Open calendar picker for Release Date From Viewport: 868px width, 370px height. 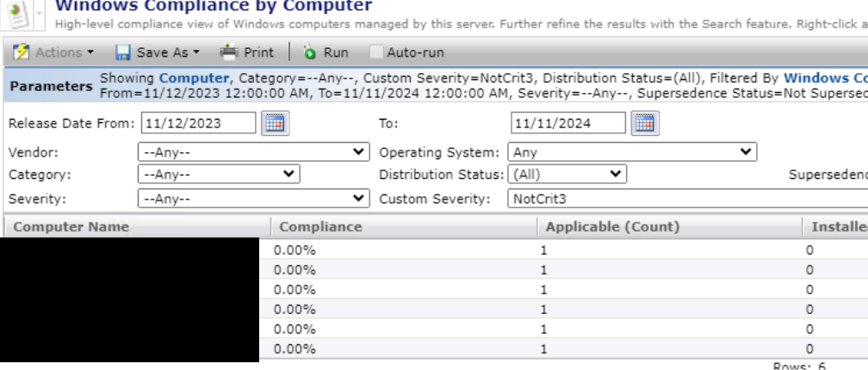coord(275,123)
